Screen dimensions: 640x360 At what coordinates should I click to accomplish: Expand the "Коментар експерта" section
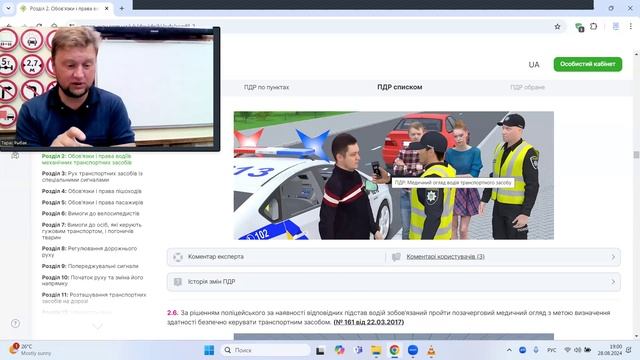pos(276,257)
